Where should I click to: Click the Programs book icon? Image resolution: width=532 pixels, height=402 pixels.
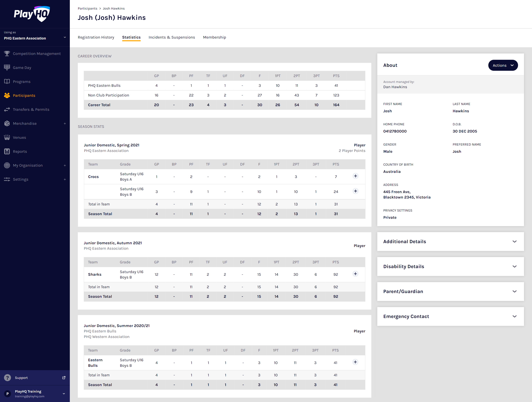[x=7, y=82]
